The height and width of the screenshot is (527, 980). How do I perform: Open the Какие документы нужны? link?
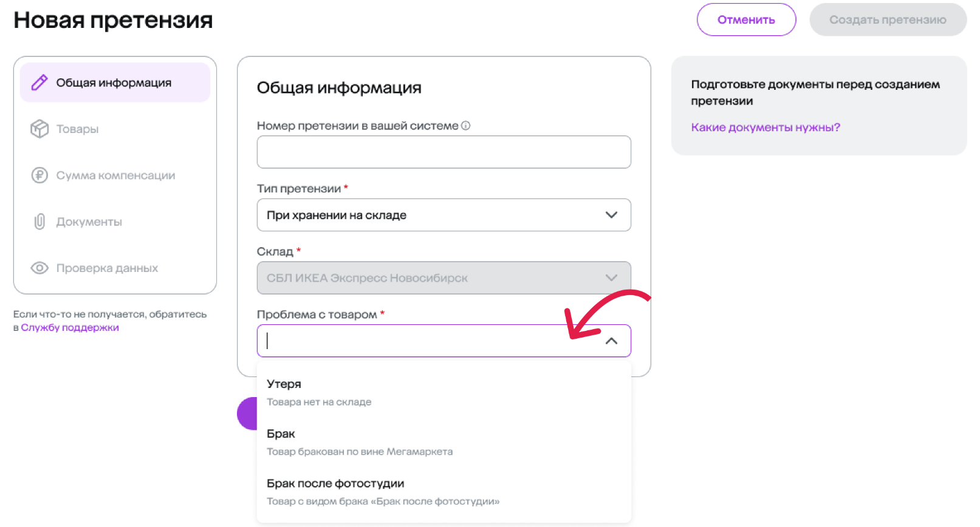766,127
